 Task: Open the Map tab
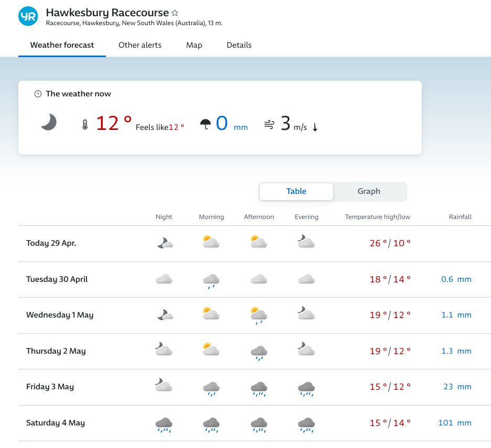(194, 45)
